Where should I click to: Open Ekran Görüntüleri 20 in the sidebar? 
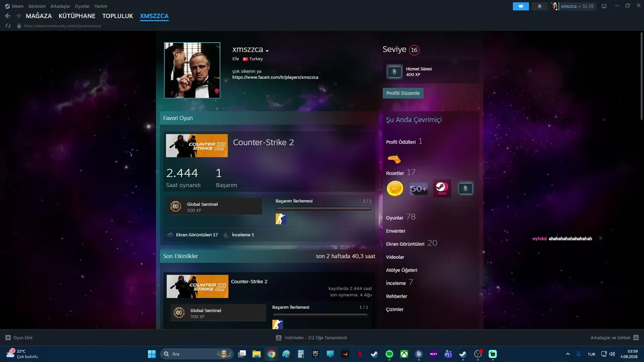click(x=412, y=243)
